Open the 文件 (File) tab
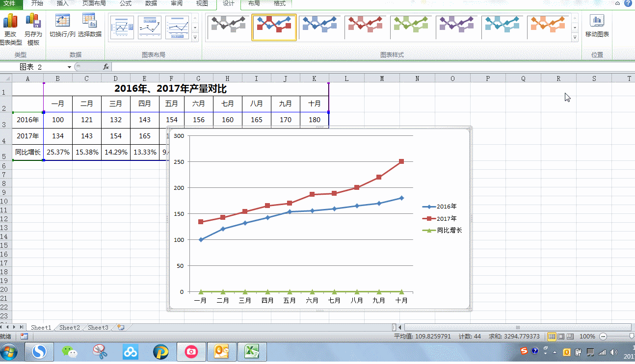Screen dimensions: 635x364 tap(11, 3)
